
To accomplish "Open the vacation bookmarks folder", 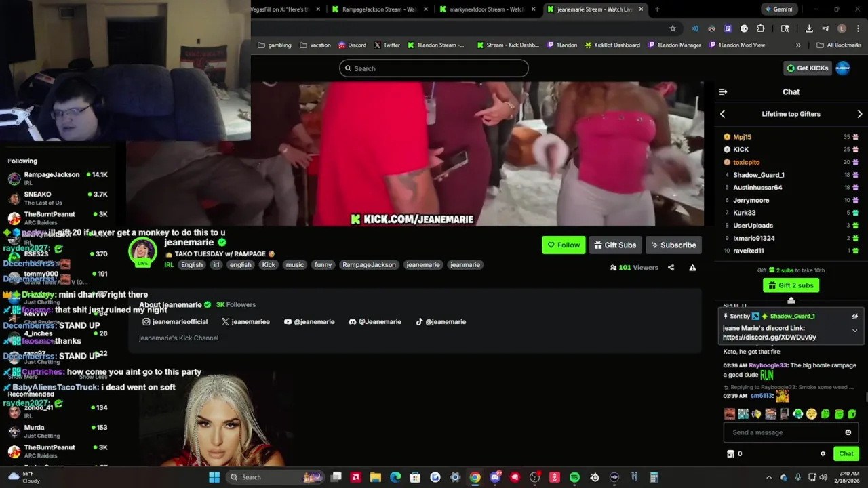I will pyautogui.click(x=315, y=45).
